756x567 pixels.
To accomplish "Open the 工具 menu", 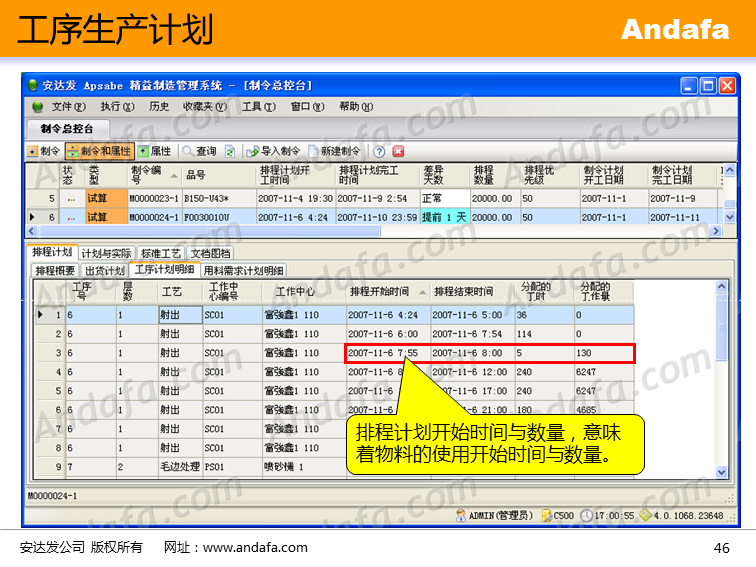I will tap(258, 106).
